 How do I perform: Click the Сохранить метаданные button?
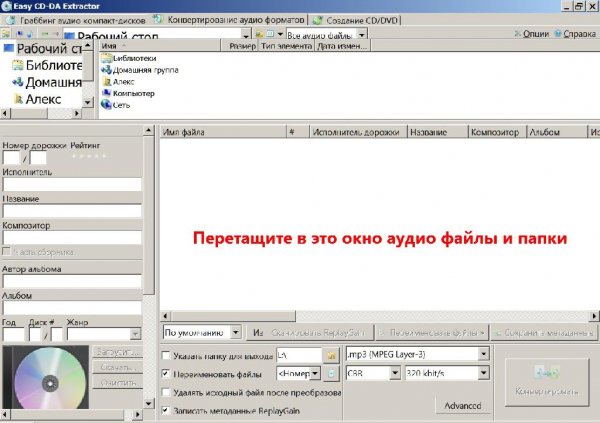(545, 333)
